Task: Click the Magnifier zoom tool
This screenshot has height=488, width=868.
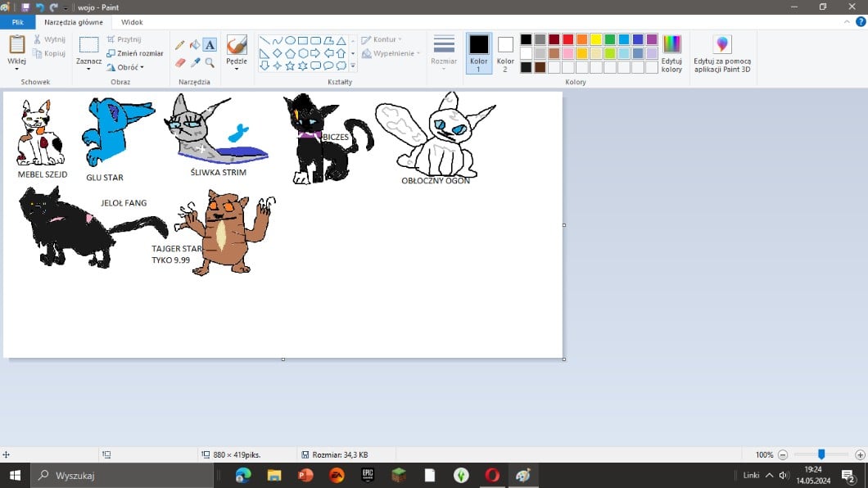Action: tap(210, 62)
